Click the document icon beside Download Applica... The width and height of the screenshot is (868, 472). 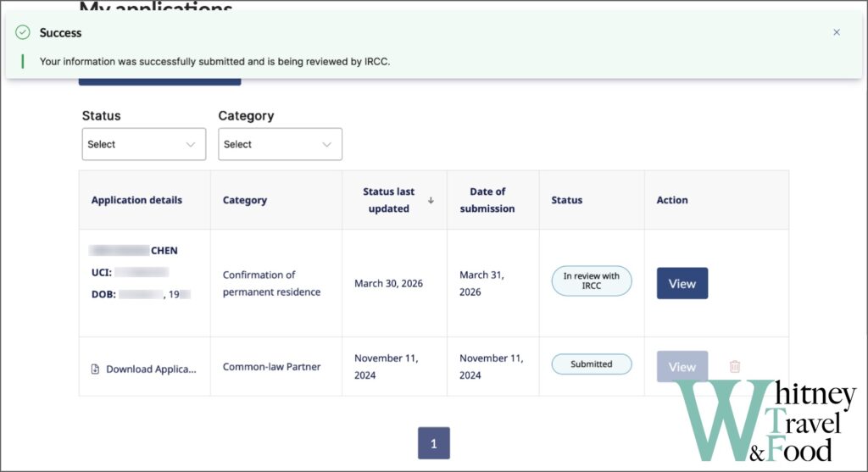click(x=95, y=369)
